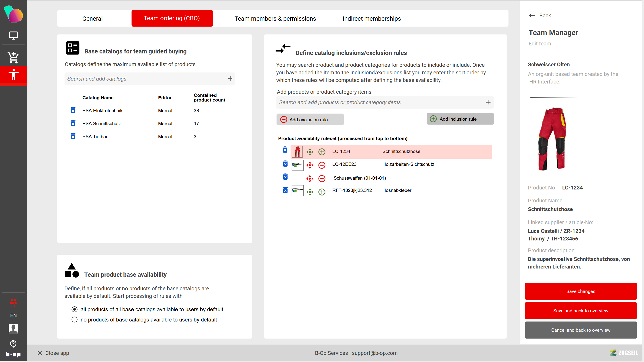Click Save and back to overview
Viewport: 644px width, 362px height.
581,311
